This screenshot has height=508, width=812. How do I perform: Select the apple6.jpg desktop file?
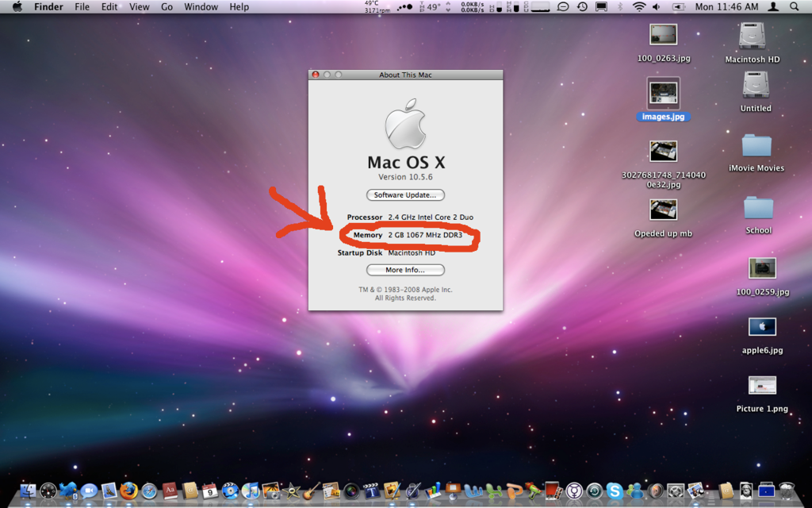coord(762,336)
